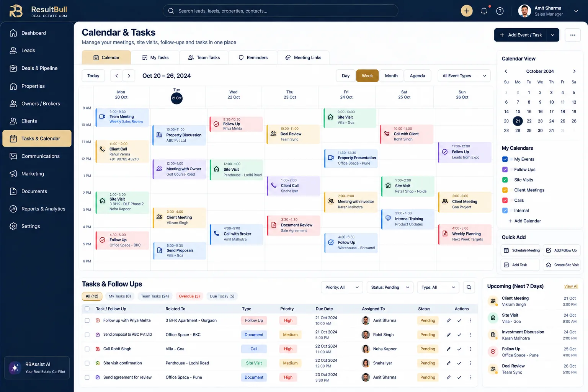Viewport: 588px width, 392px height.
Task: Open Owners / Brokers section
Action: [37, 103]
